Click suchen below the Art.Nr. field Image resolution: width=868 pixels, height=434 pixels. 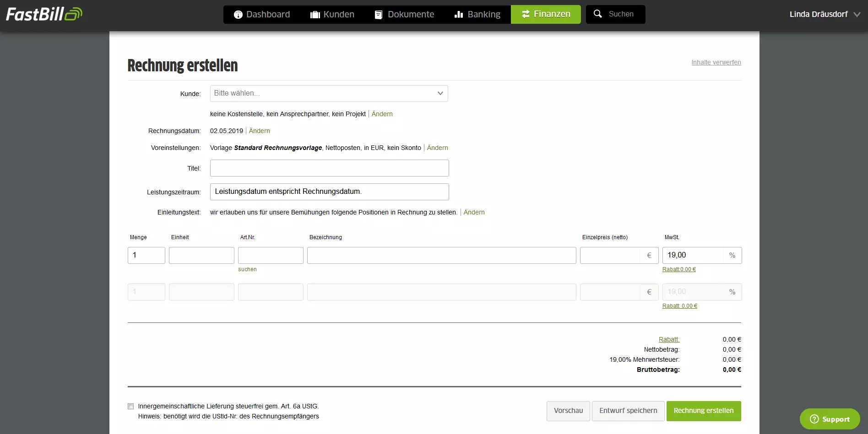coord(247,269)
